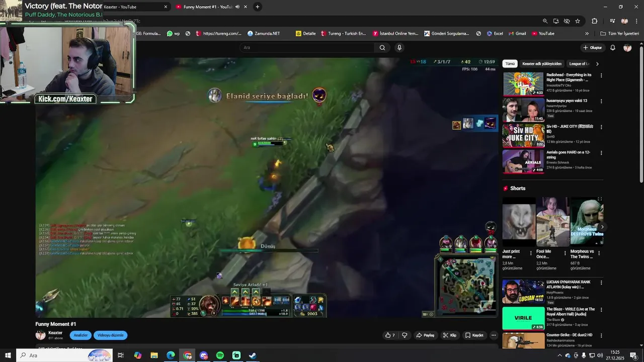Viewport: 644px width, 362px height.
Task: Open Discord from the taskbar
Action: [203, 355]
